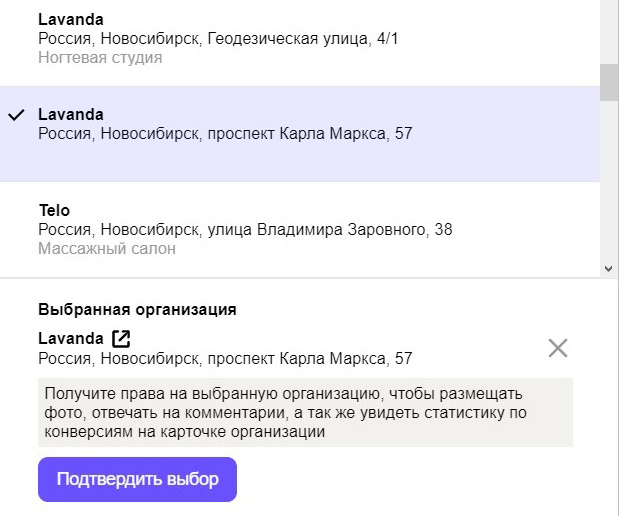Click Lavanda name in selected organization
619x516 pixels.
tap(71, 338)
